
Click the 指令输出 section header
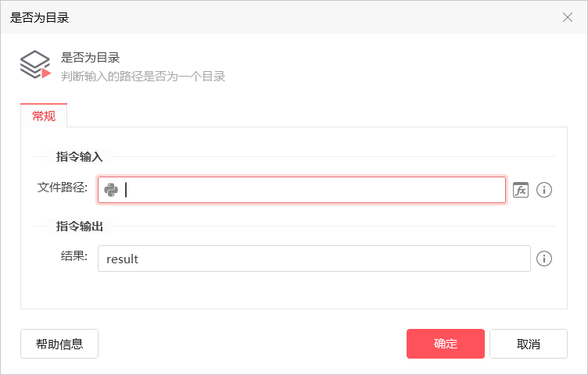(x=79, y=227)
